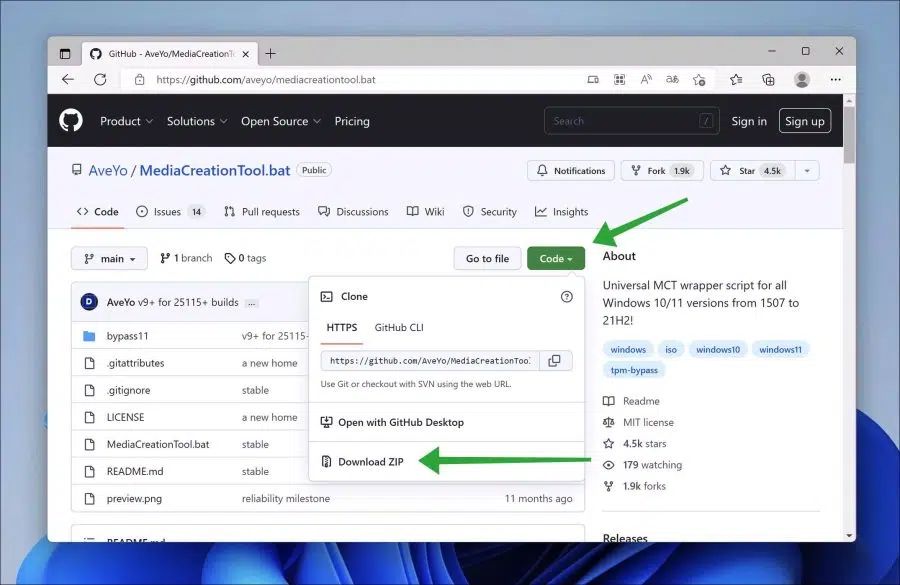Image resolution: width=900 pixels, height=585 pixels.
Task: Click the Sign up button
Action: (x=805, y=121)
